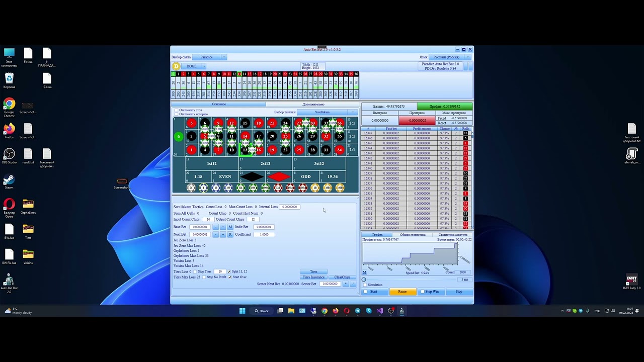Screen dimensions: 644x362
Task: Open the Общая статистика tab
Action: [413, 235]
